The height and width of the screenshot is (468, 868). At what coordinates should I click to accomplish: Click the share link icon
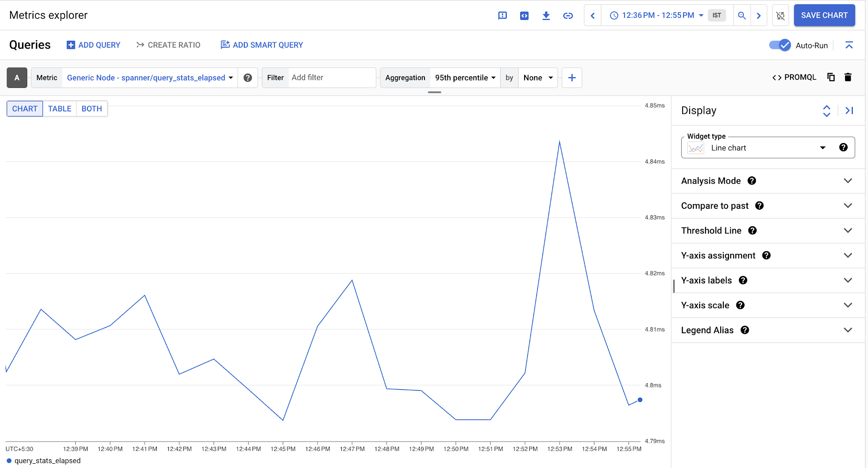(x=568, y=16)
